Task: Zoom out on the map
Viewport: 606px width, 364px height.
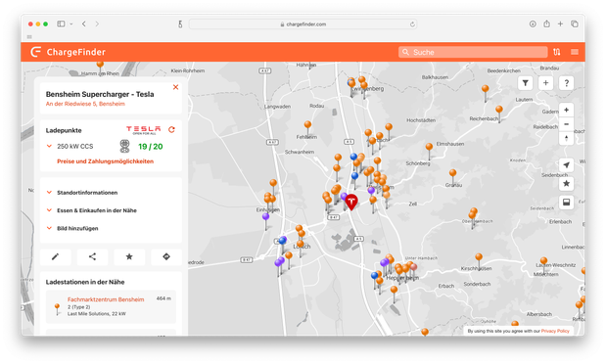Action: click(x=566, y=124)
